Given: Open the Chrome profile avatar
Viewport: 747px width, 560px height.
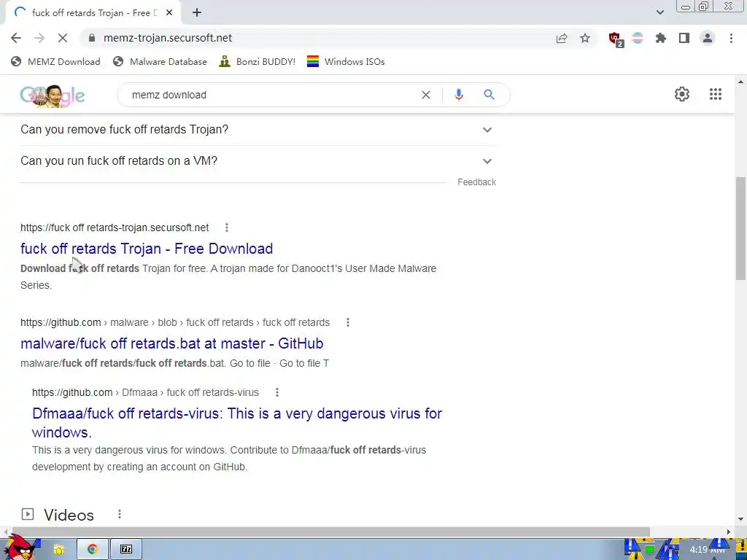Looking at the screenshot, I should 708,38.
